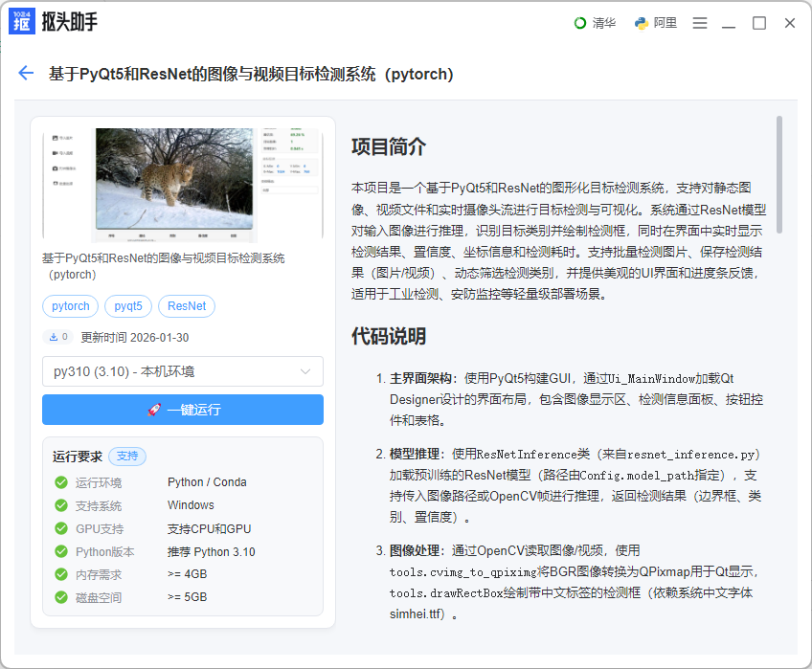
Task: Run the project with 一键运行
Action: [x=183, y=410]
